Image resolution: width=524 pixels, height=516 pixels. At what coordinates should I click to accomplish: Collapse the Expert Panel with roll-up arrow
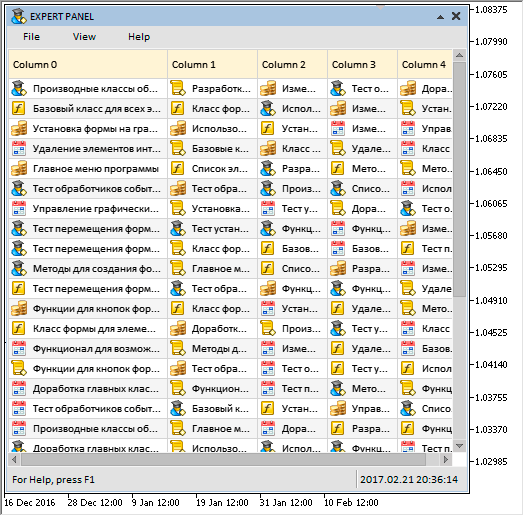[x=440, y=16]
